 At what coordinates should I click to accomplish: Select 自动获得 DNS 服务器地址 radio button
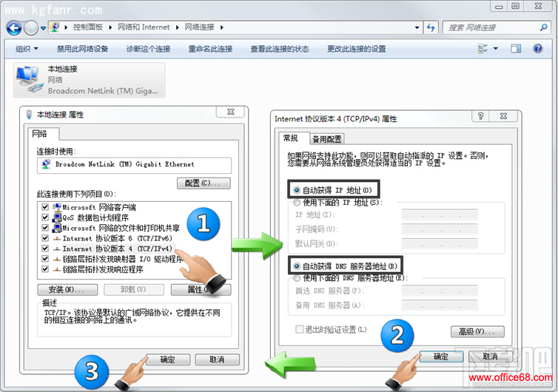297,266
